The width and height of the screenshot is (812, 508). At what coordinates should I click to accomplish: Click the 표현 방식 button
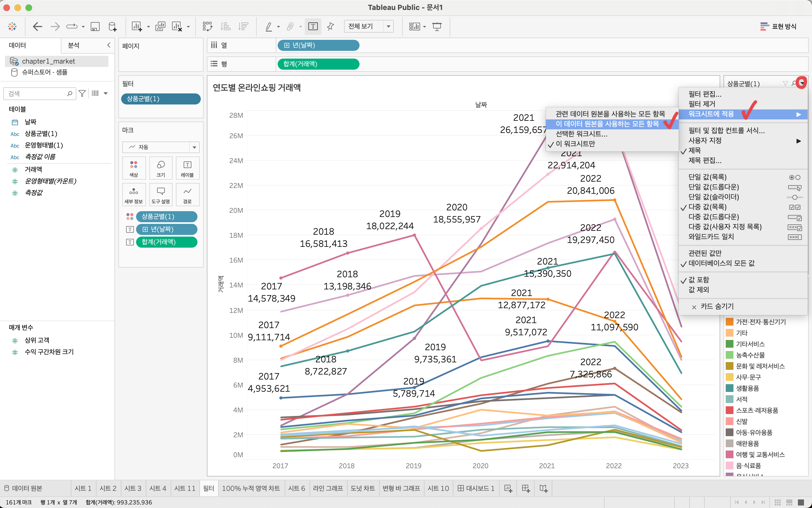pyautogui.click(x=778, y=27)
